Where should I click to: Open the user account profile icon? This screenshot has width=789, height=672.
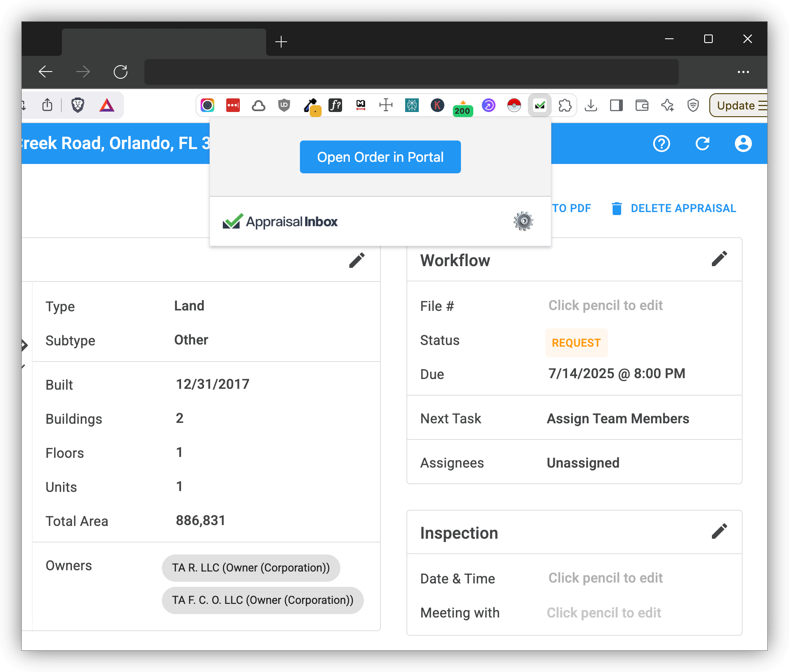click(743, 144)
